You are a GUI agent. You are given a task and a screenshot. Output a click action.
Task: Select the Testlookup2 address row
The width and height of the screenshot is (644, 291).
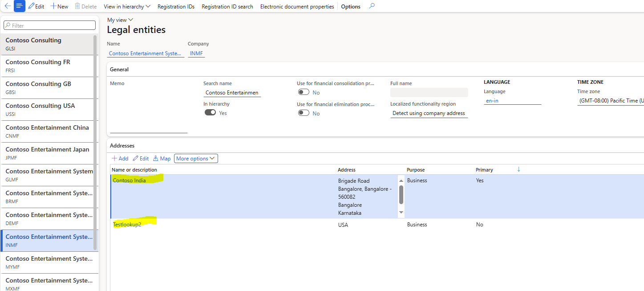(x=377, y=225)
